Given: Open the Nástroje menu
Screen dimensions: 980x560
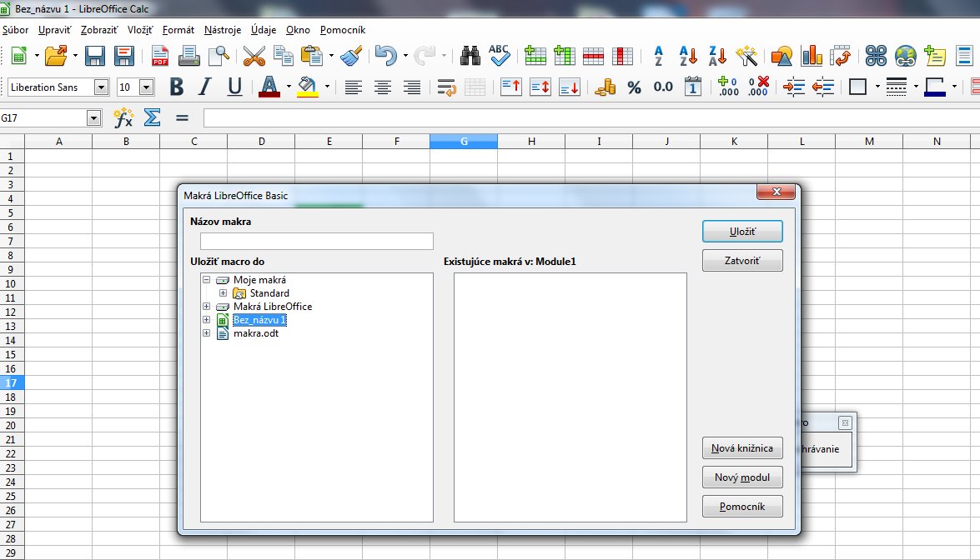Looking at the screenshot, I should pyautogui.click(x=223, y=30).
